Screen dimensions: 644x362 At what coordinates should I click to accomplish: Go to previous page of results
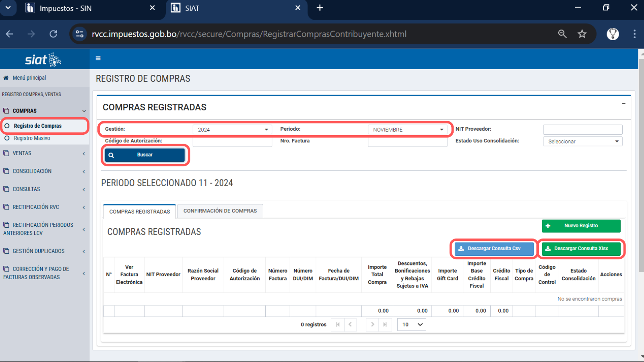click(350, 325)
